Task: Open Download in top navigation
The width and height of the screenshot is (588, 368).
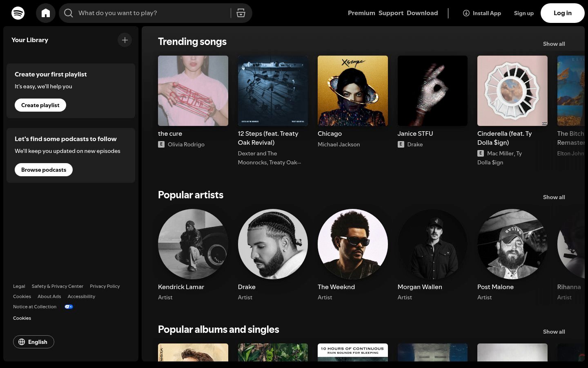Action: (422, 13)
